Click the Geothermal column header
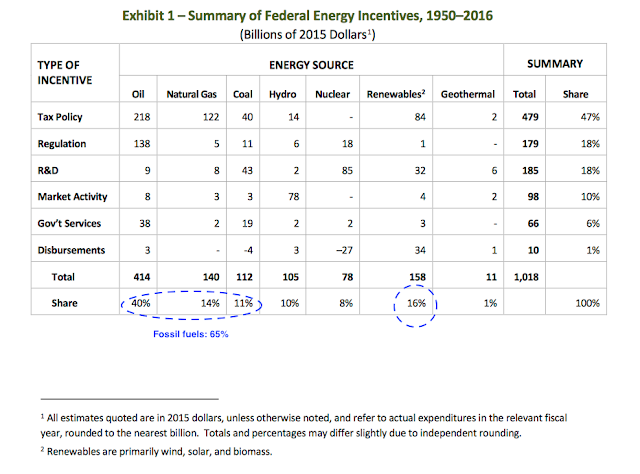Screen dimensions: 640x474 (467, 94)
